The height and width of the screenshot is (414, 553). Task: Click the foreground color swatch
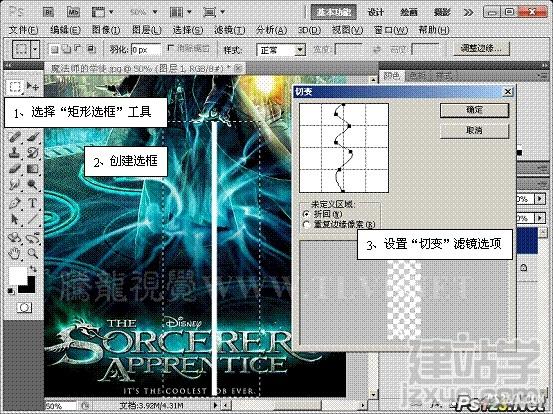tap(18, 275)
